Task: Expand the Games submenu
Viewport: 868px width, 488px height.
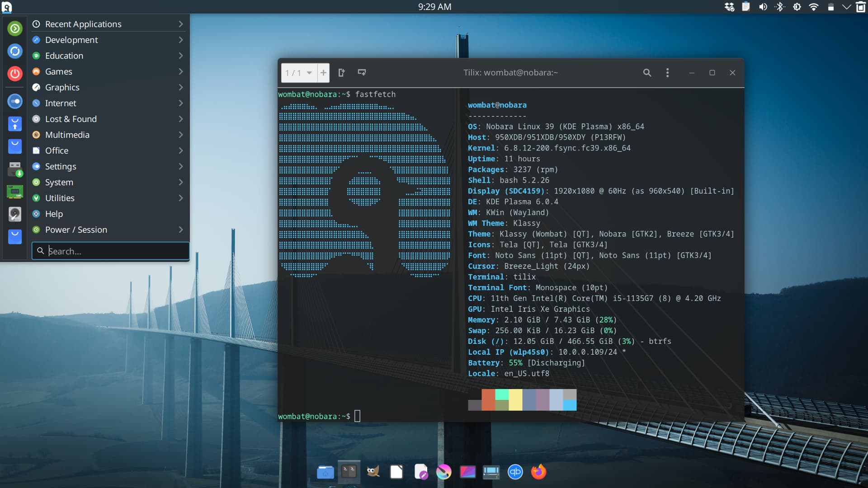Action: [x=58, y=71]
